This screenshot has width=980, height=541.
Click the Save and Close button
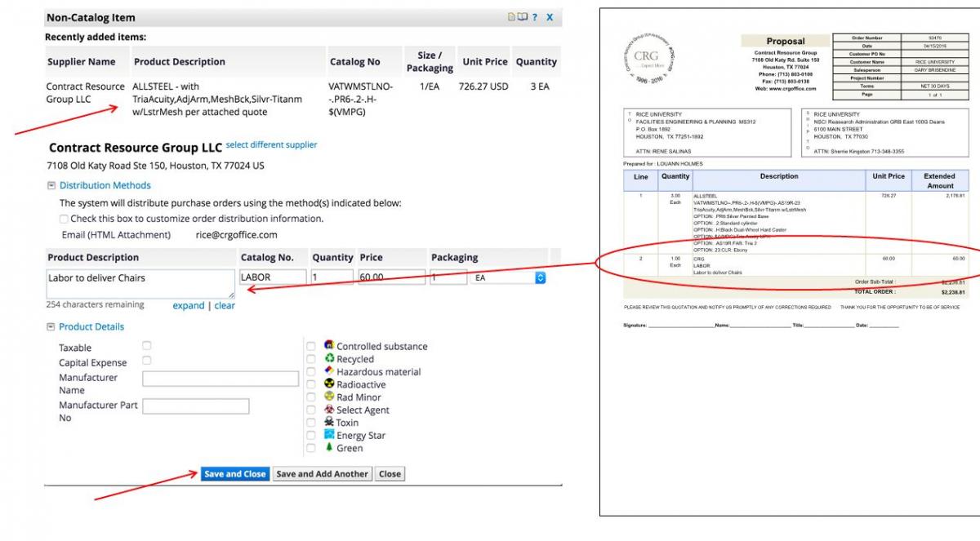tap(235, 474)
